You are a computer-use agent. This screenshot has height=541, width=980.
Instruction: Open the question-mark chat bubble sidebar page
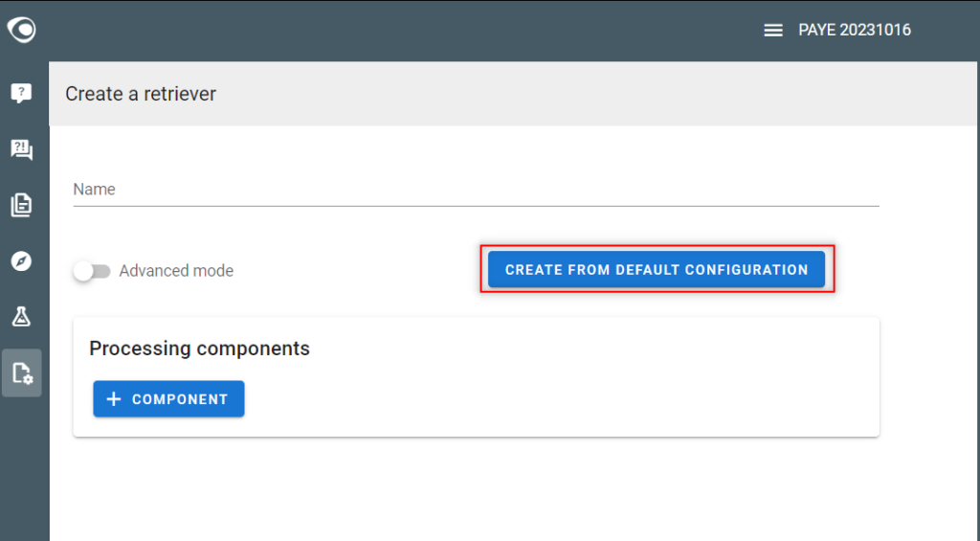pos(21,93)
